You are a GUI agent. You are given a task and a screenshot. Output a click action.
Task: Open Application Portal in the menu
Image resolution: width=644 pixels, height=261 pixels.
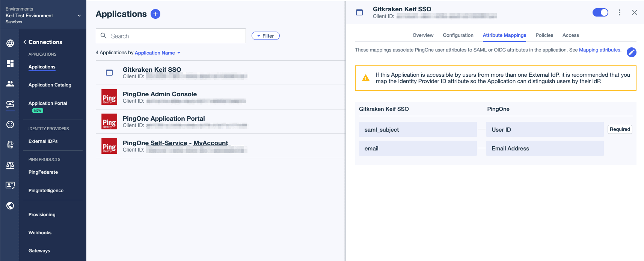click(x=48, y=103)
